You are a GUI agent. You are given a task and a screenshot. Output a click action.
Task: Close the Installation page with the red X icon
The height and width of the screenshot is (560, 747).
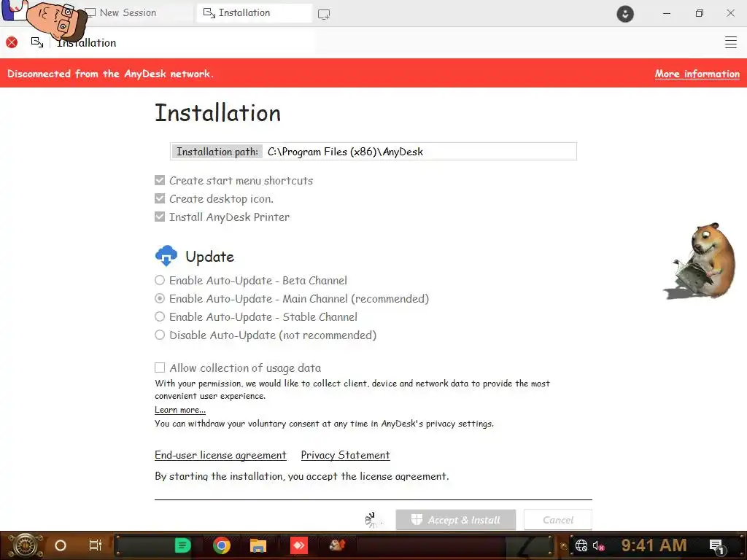tap(12, 42)
